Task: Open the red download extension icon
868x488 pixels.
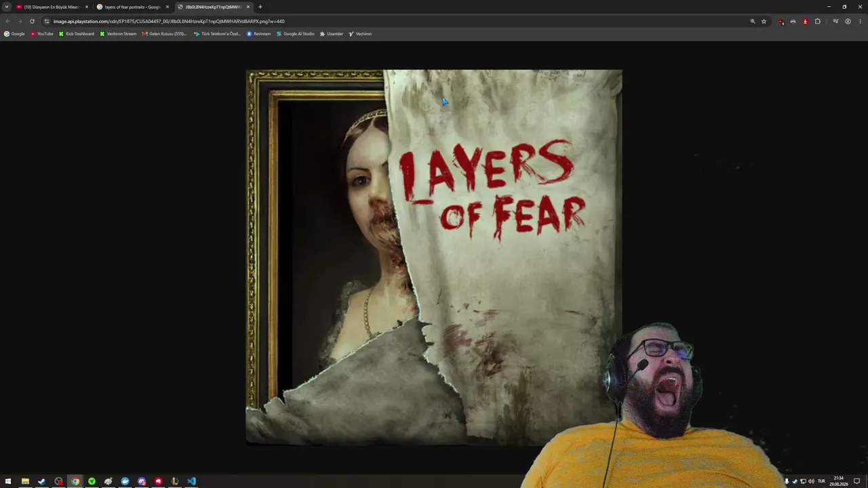Action: [x=806, y=21]
